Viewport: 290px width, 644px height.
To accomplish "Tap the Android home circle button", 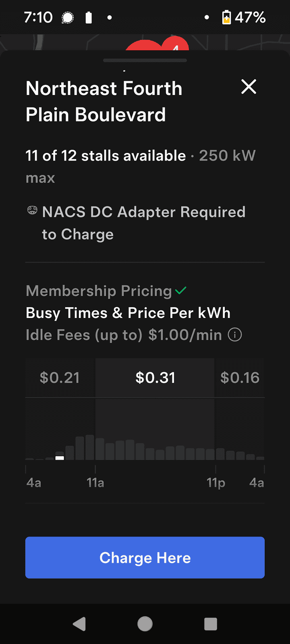I will [x=145, y=624].
